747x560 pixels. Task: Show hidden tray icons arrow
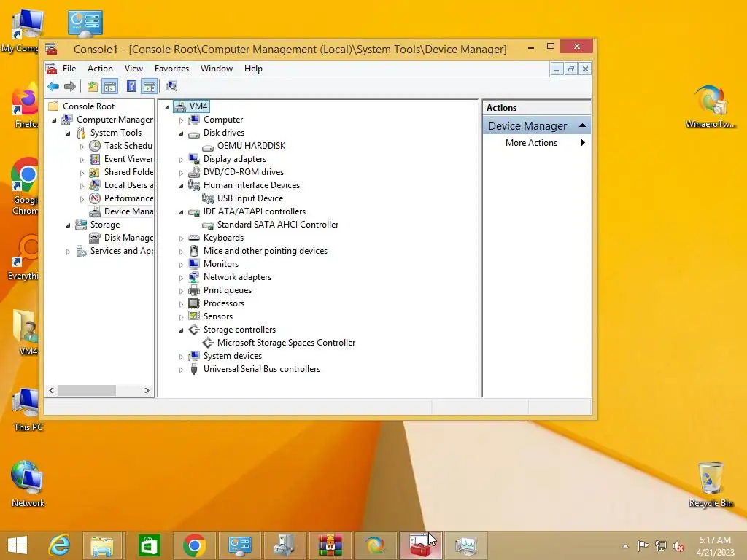(x=625, y=546)
